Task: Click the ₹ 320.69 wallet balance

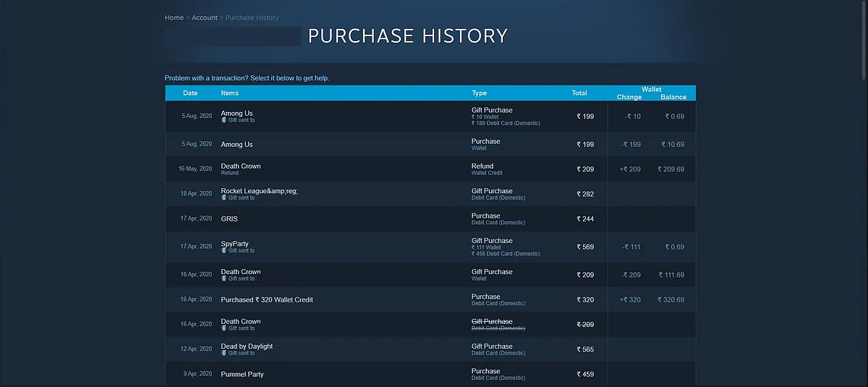Action: (x=671, y=299)
